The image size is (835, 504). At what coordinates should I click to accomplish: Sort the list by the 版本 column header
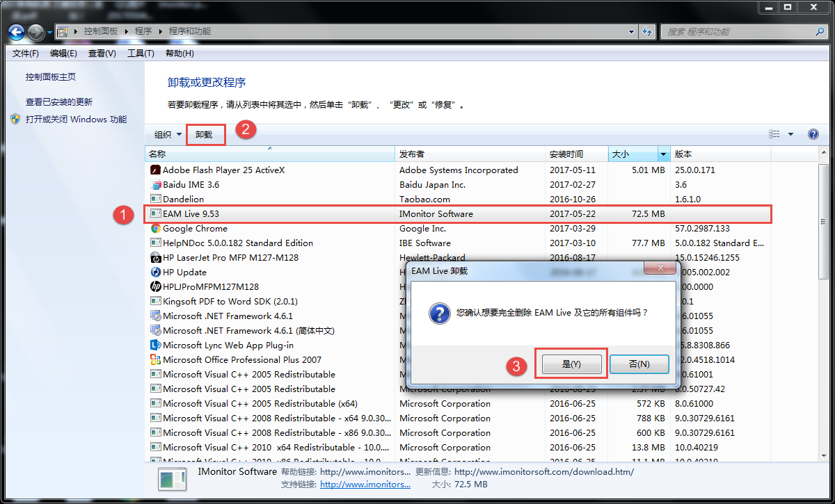720,154
